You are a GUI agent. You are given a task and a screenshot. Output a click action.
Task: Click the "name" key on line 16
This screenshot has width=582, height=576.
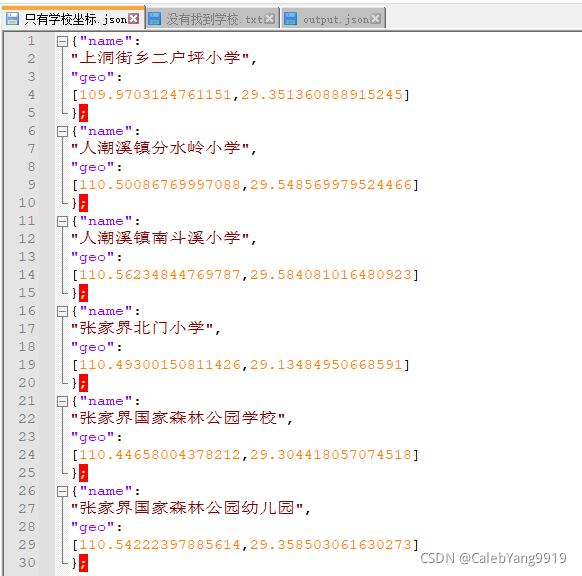106,311
